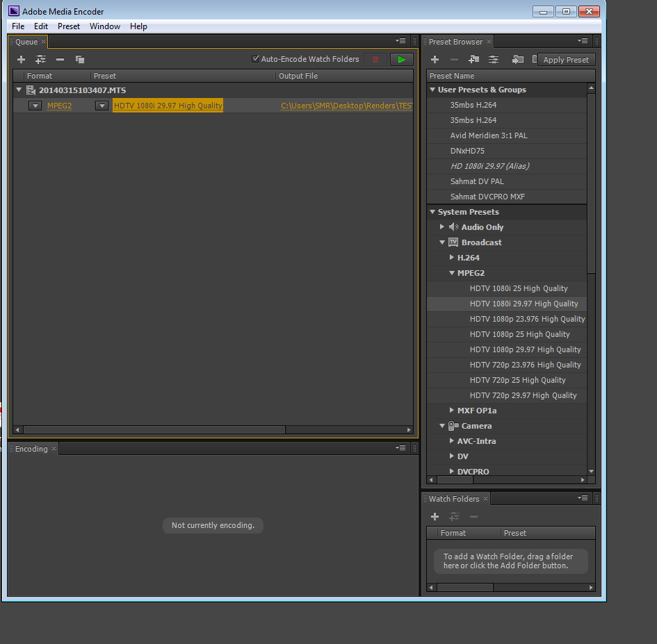Select HDTV 1080p 23.976 High Quality

[507, 319]
